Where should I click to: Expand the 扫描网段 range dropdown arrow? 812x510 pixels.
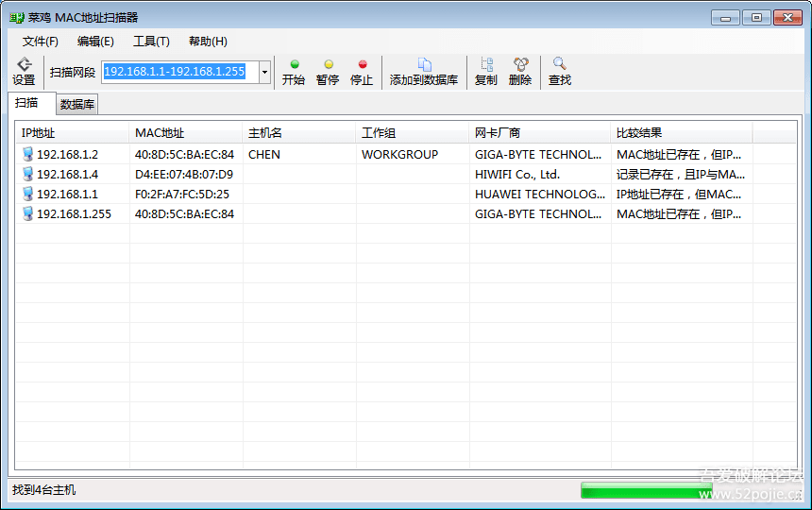tap(264, 72)
